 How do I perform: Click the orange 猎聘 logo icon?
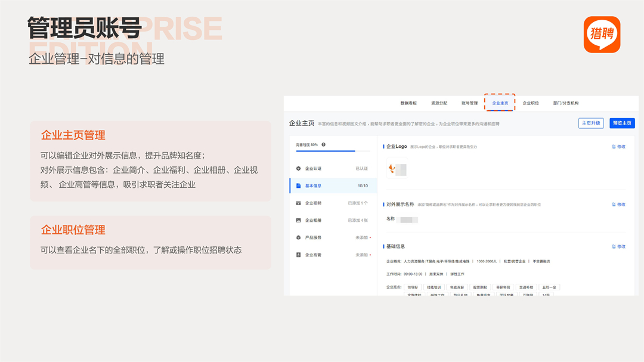602,35
